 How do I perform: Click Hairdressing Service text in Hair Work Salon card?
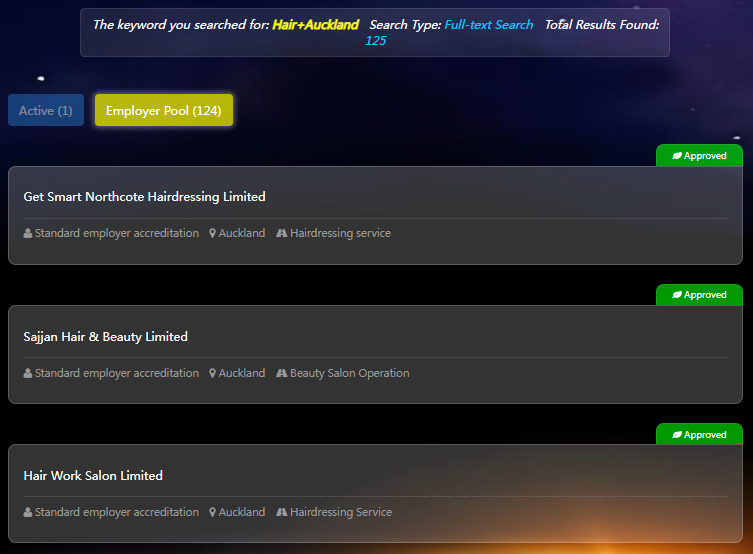click(x=341, y=512)
